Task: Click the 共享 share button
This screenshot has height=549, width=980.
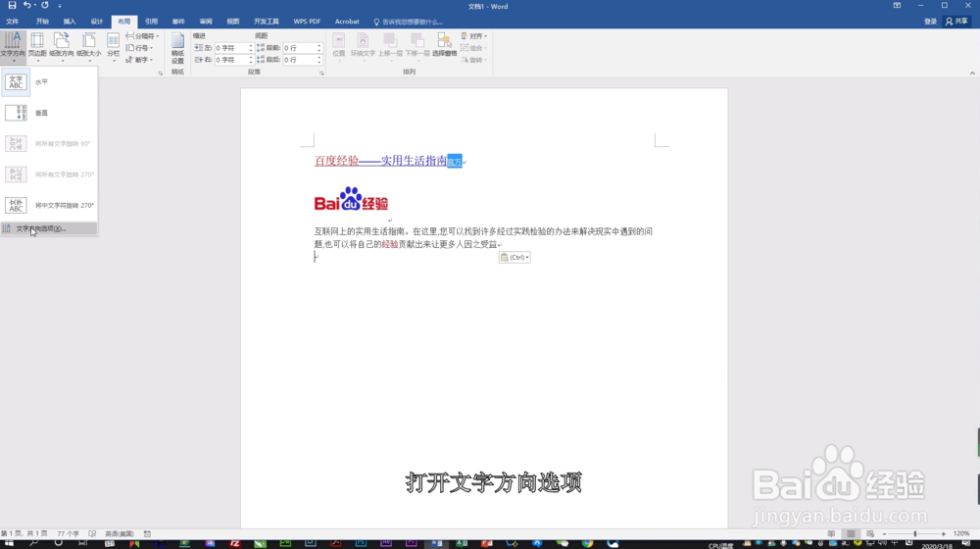Action: pyautogui.click(x=956, y=22)
